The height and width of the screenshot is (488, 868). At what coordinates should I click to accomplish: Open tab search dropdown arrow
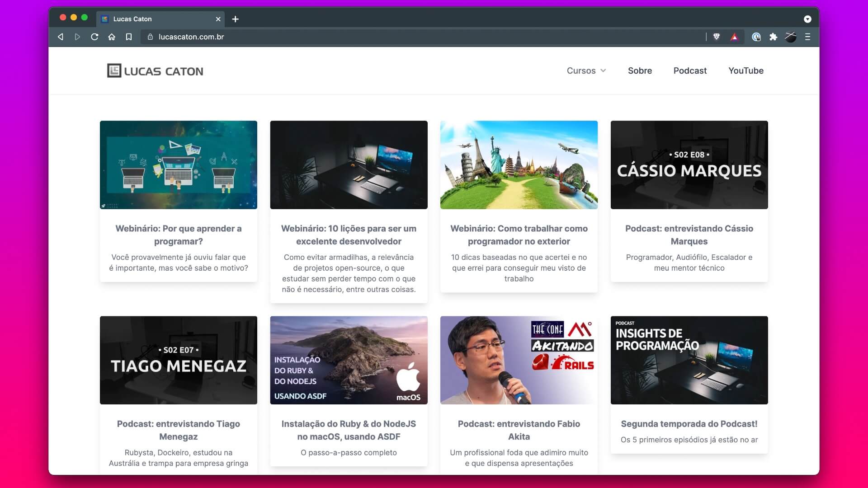[x=807, y=19]
